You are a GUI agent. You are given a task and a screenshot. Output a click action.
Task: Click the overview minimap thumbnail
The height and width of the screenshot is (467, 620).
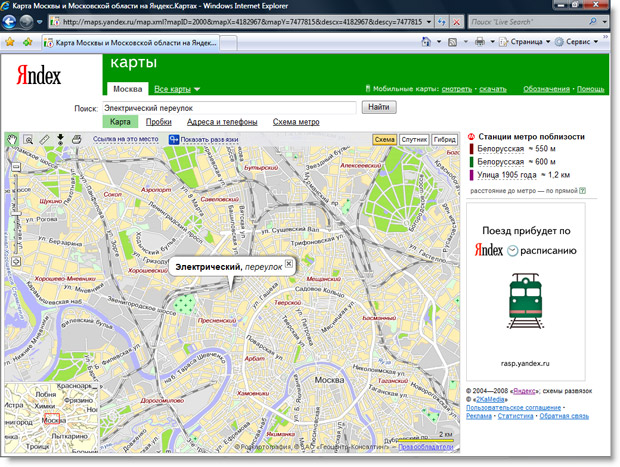tap(51, 418)
